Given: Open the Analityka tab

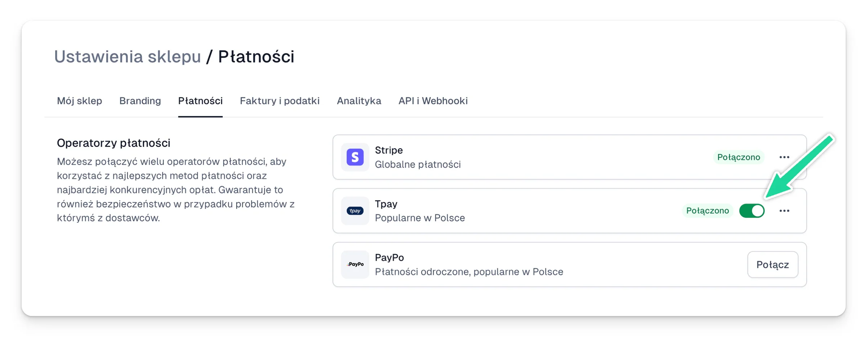Looking at the screenshot, I should (359, 101).
